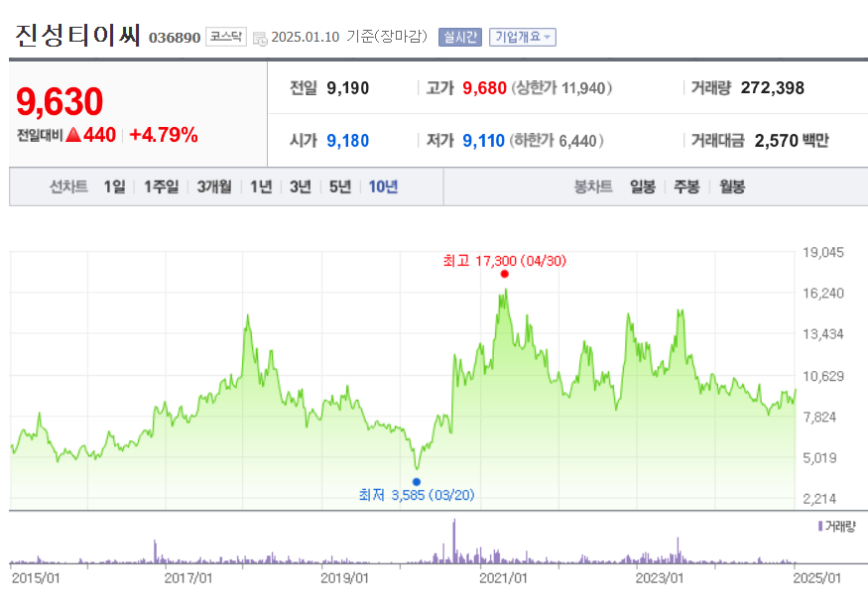The image size is (868, 607).
Task: Click the 2,214 y-axis label
Action: pyautogui.click(x=819, y=499)
